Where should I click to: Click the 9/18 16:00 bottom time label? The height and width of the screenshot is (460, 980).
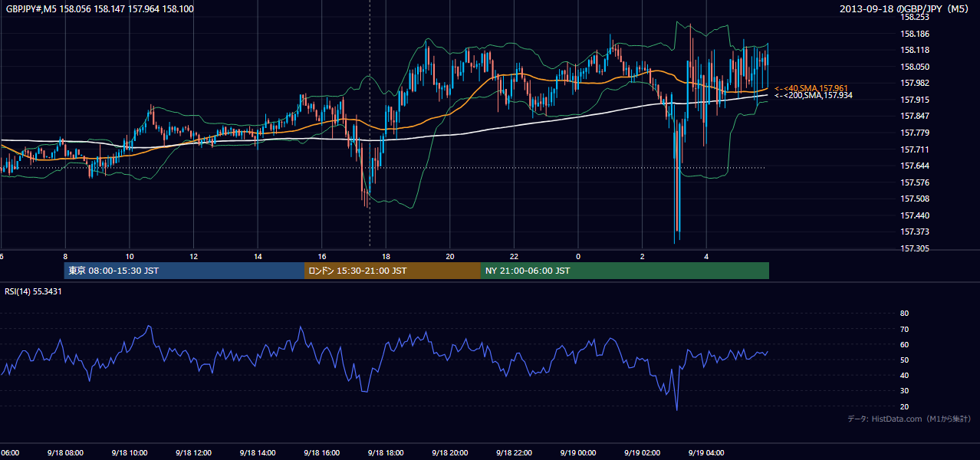click(x=321, y=453)
